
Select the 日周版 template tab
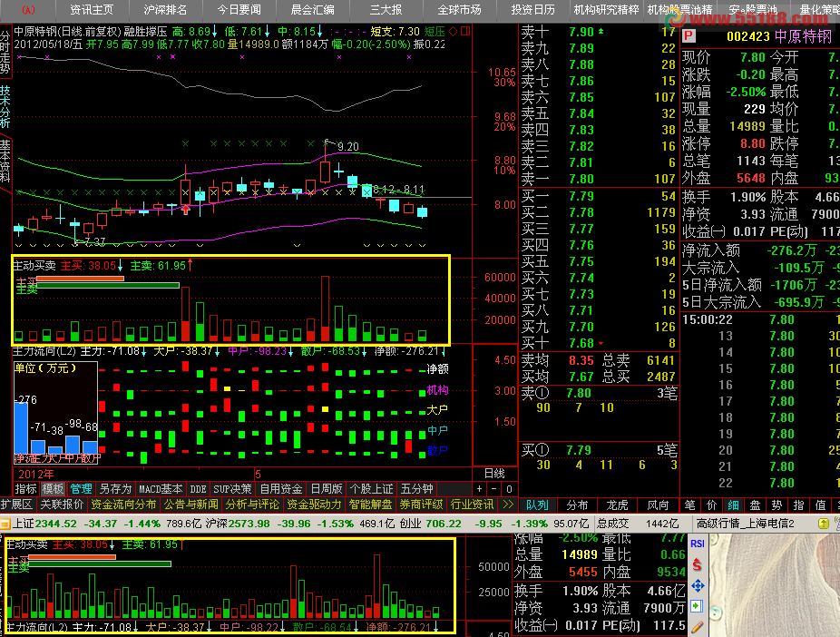pyautogui.click(x=326, y=488)
